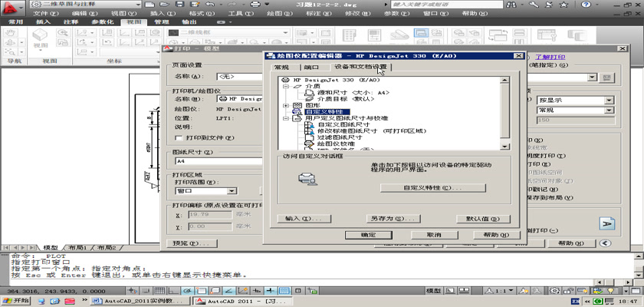This screenshot has width=644, height=307.
Task: Click the plot style table edit icon
Action: click(x=606, y=78)
